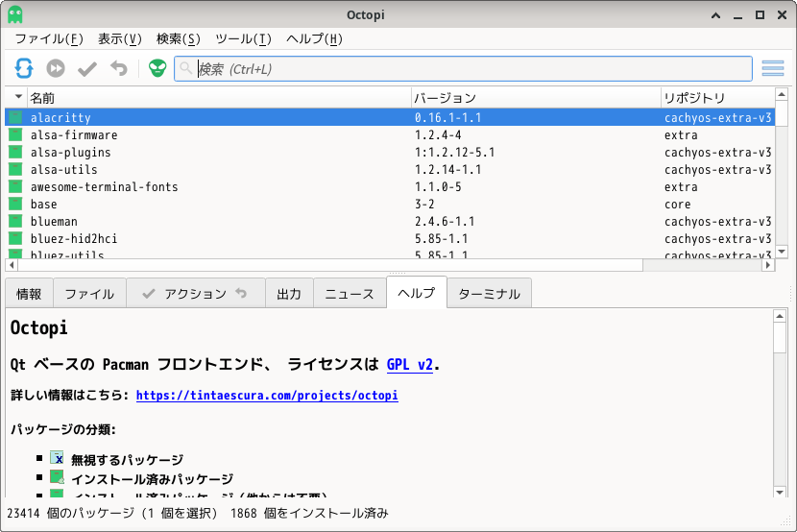Click the undo rollback toolbar icon
The width and height of the screenshot is (797, 532).
point(119,68)
